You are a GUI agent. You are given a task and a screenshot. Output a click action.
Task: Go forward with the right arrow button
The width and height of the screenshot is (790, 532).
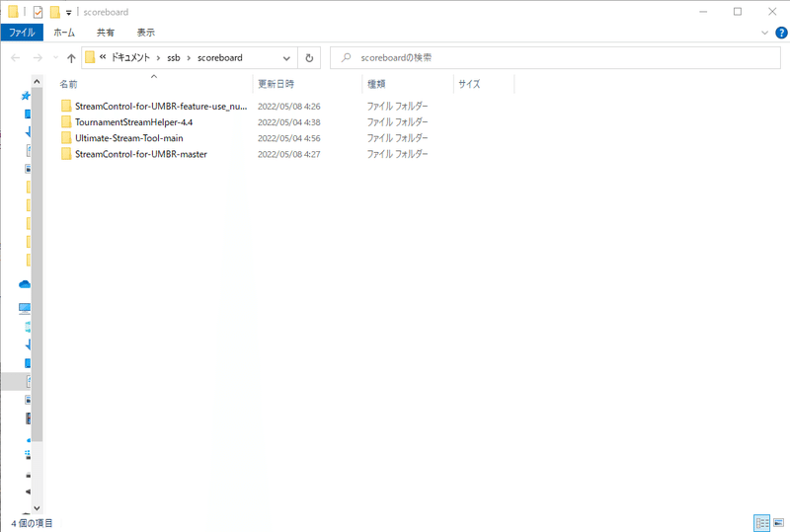coord(38,58)
